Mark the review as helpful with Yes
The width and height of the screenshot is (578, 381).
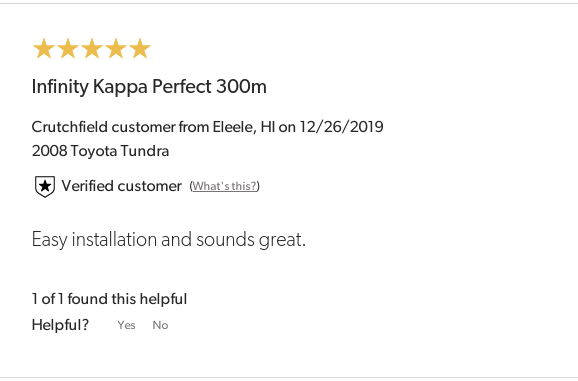point(126,325)
